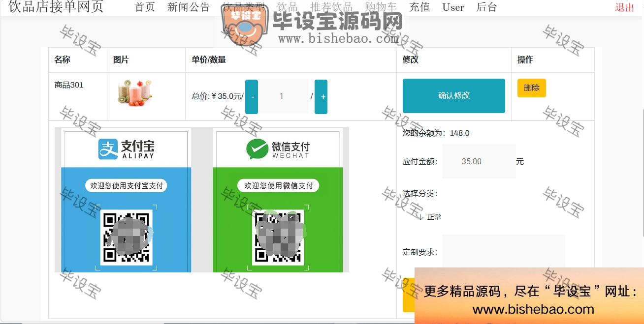The width and height of the screenshot is (644, 324).
Task: Navigate to 充值 recharge page
Action: (x=419, y=7)
